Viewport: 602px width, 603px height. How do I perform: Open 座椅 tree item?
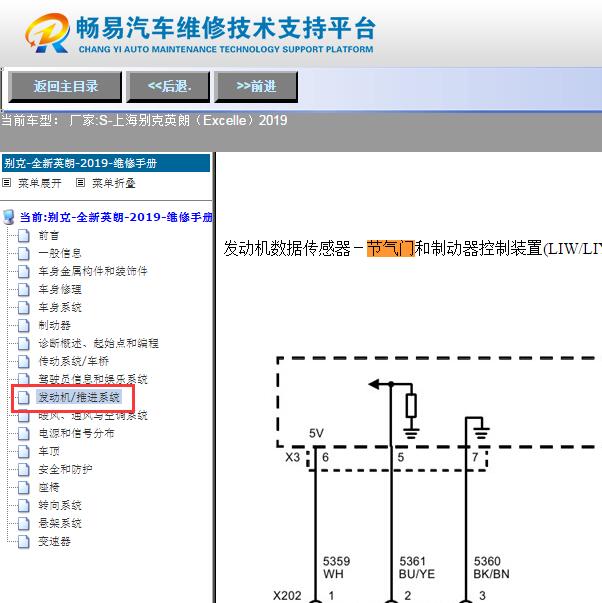click(48, 487)
